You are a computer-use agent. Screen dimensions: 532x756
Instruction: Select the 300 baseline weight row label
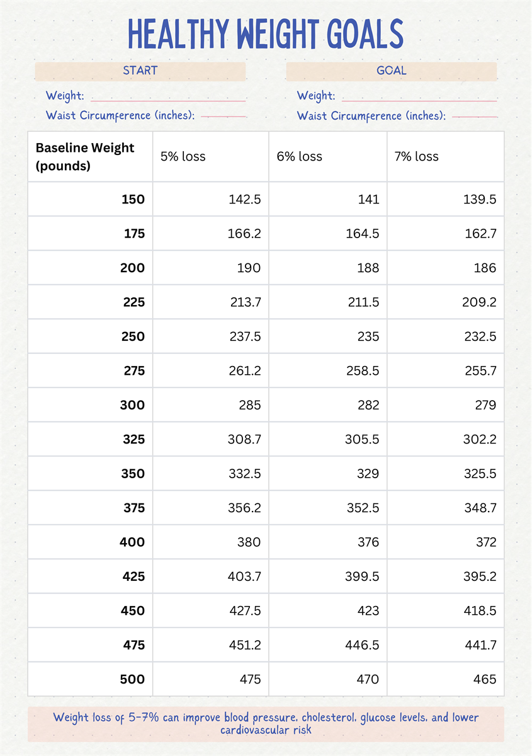coord(132,405)
